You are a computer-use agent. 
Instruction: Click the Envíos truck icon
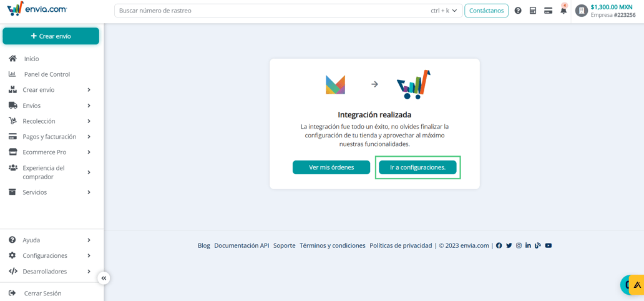pos(12,106)
